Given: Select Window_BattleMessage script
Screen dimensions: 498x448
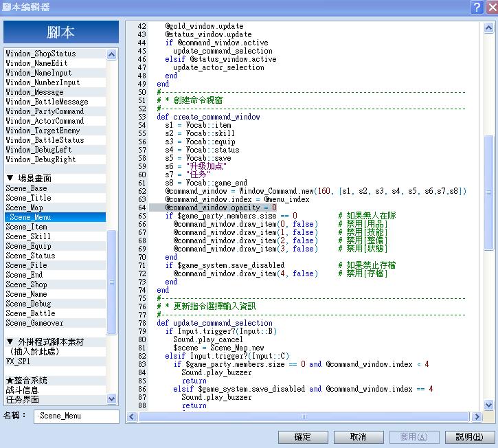Looking at the screenshot, I should point(55,102).
